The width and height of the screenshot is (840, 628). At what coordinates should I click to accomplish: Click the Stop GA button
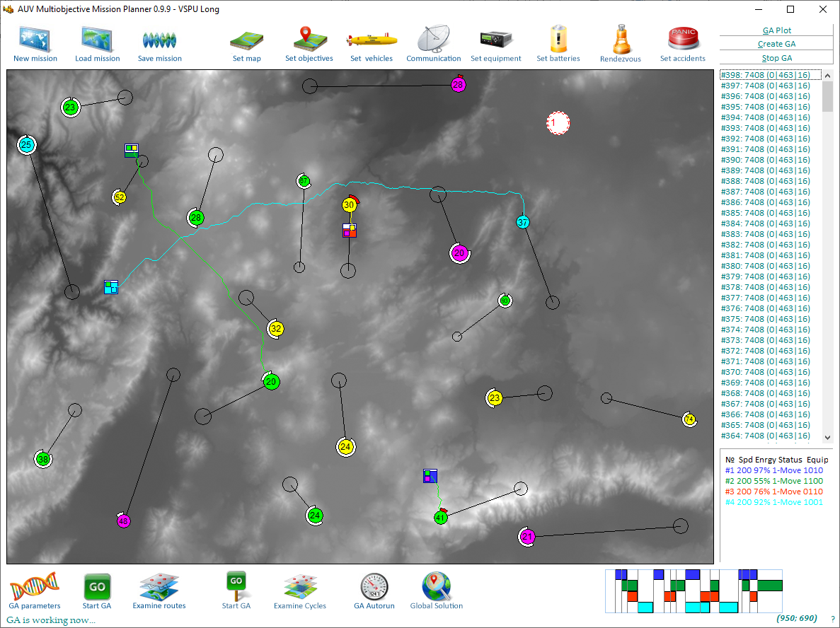(x=776, y=58)
